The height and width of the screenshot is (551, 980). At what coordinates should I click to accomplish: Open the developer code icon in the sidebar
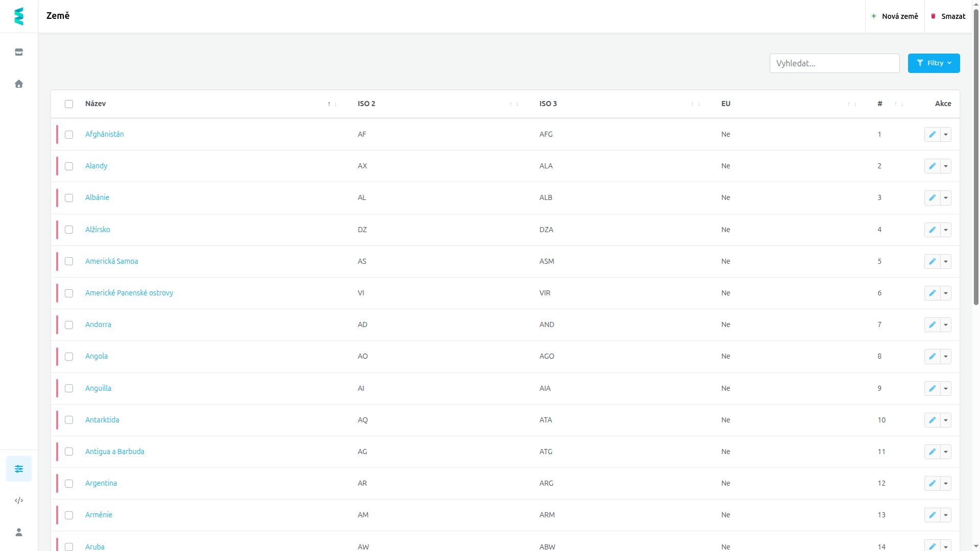click(19, 500)
